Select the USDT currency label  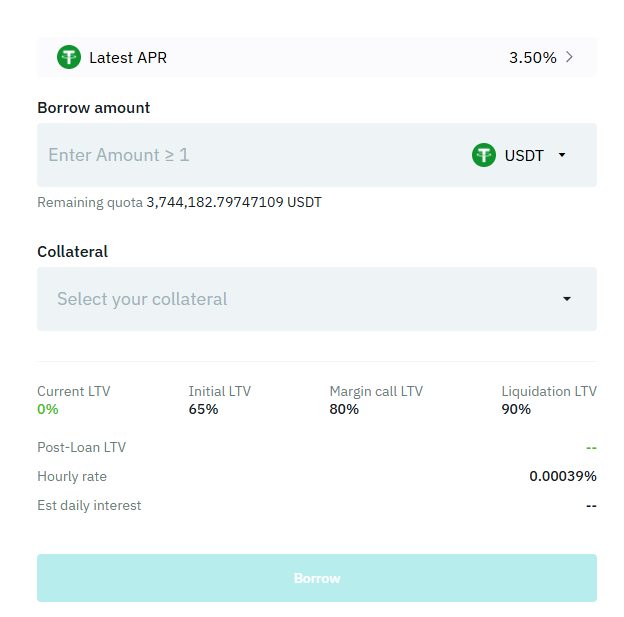pos(524,156)
